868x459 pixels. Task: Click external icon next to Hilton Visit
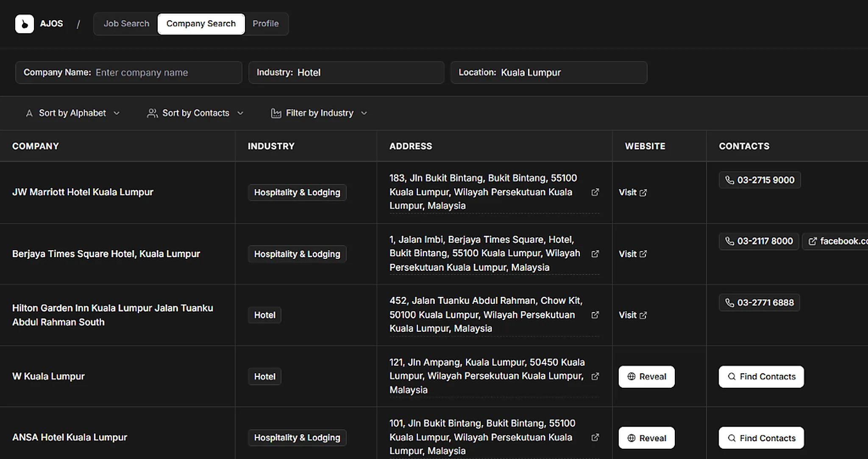[643, 315]
